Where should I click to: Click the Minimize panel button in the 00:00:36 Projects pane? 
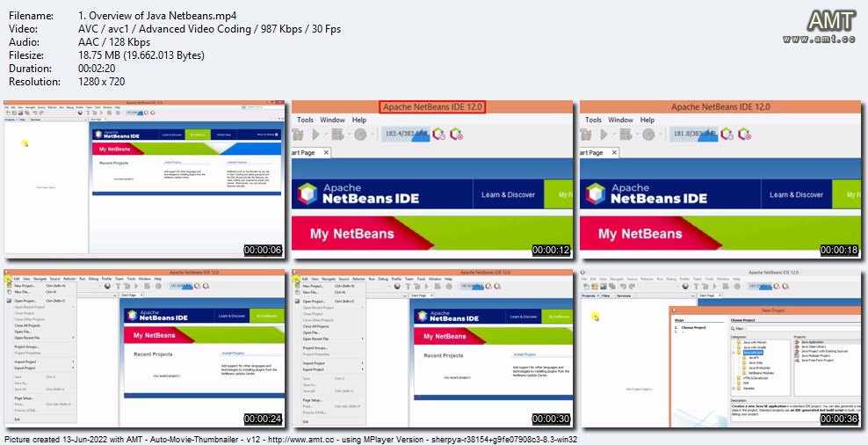[x=693, y=295]
